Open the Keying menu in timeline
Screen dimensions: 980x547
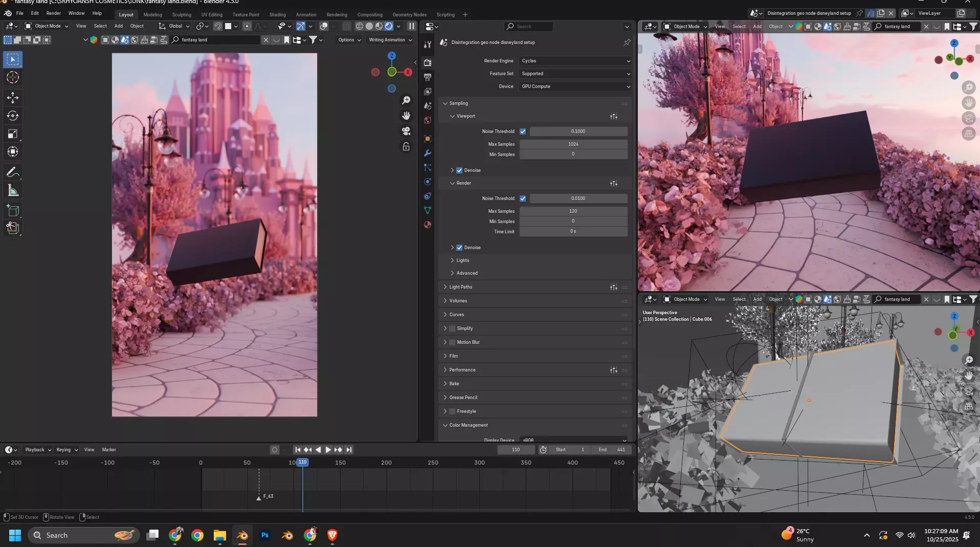[66, 450]
